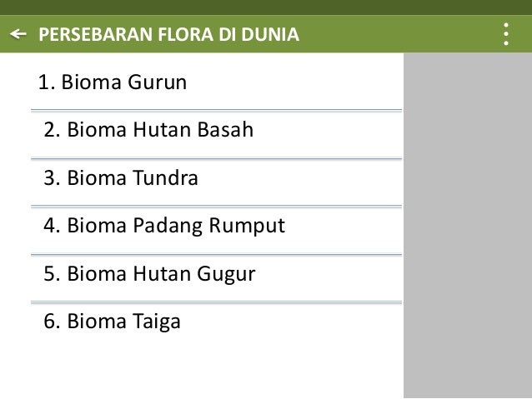Open the three-dot overflow menu

pos(506,34)
